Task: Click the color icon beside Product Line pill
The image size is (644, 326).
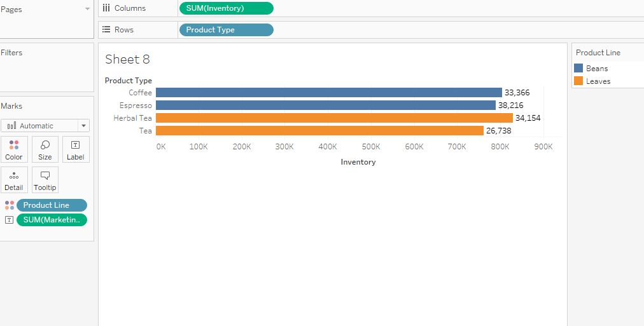Action: coord(10,205)
